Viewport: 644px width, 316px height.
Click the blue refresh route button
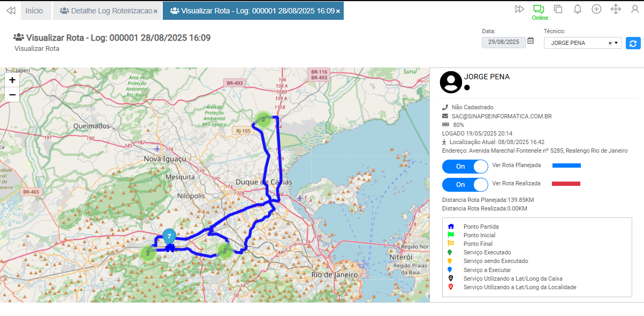[633, 43]
